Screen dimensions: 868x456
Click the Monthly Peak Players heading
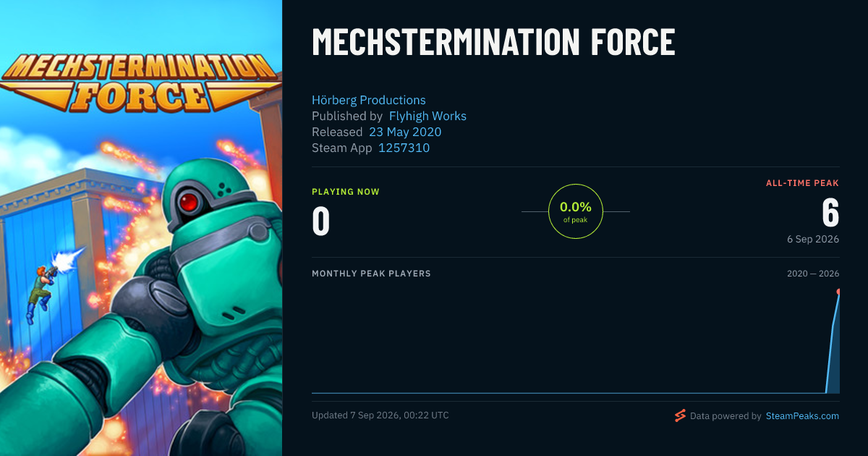(371, 274)
